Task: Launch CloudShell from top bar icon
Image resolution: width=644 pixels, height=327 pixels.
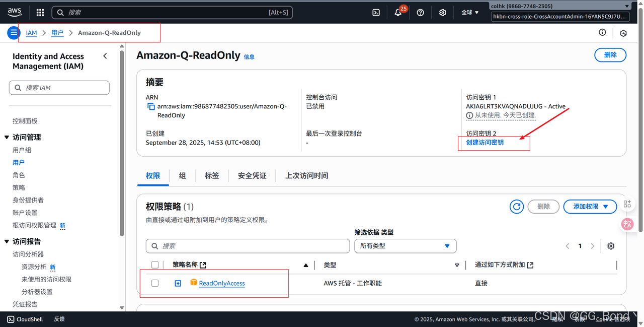Action: click(376, 13)
